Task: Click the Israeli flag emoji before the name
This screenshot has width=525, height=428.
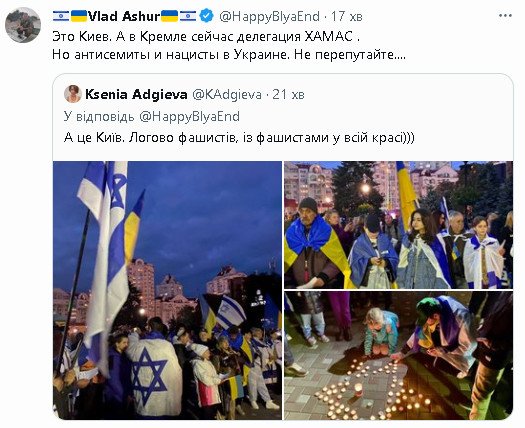Action: 61,16
